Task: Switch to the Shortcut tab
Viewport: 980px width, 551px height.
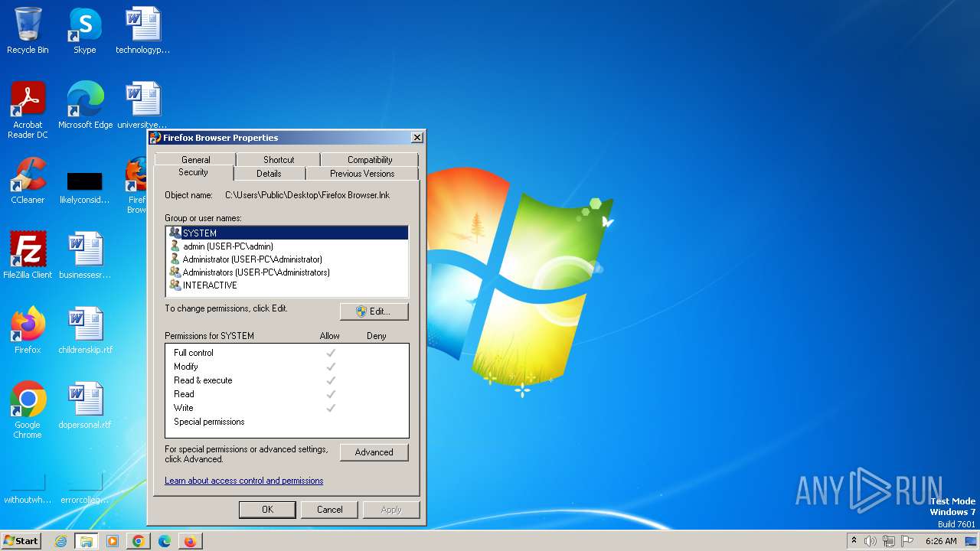Action: point(279,160)
